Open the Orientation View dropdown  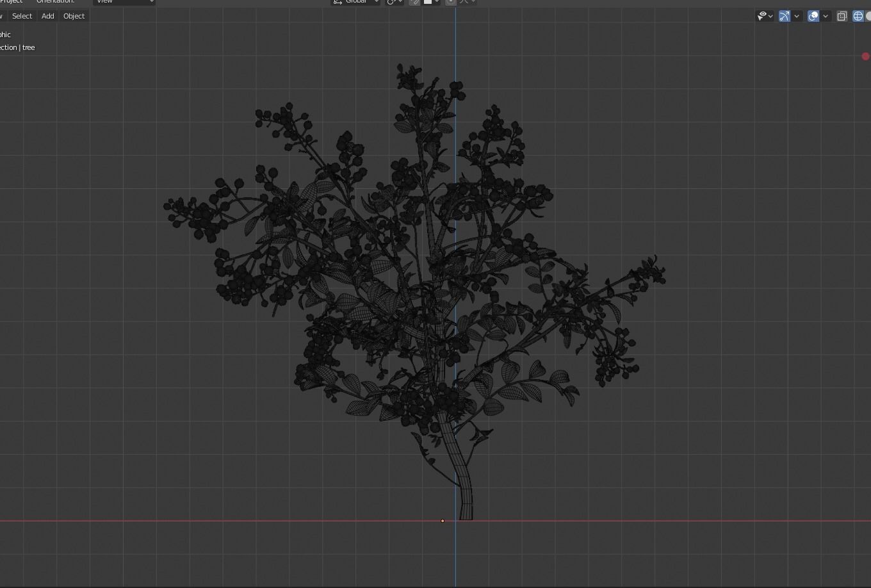point(124,2)
